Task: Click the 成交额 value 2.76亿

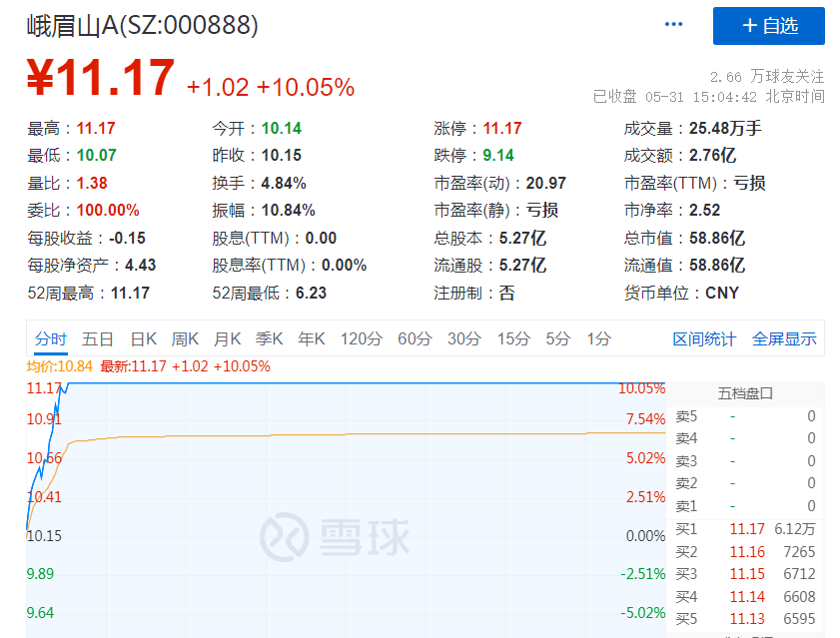Action: click(x=712, y=156)
